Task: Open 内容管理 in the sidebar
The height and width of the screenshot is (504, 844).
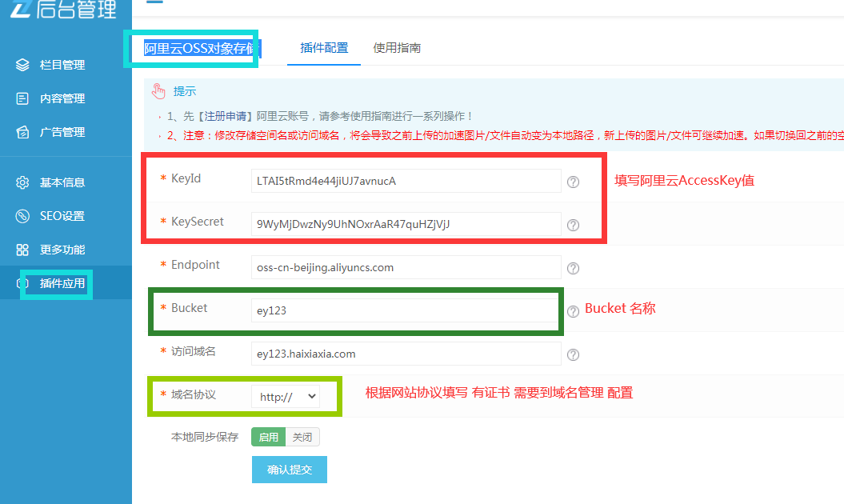Action: pos(62,98)
